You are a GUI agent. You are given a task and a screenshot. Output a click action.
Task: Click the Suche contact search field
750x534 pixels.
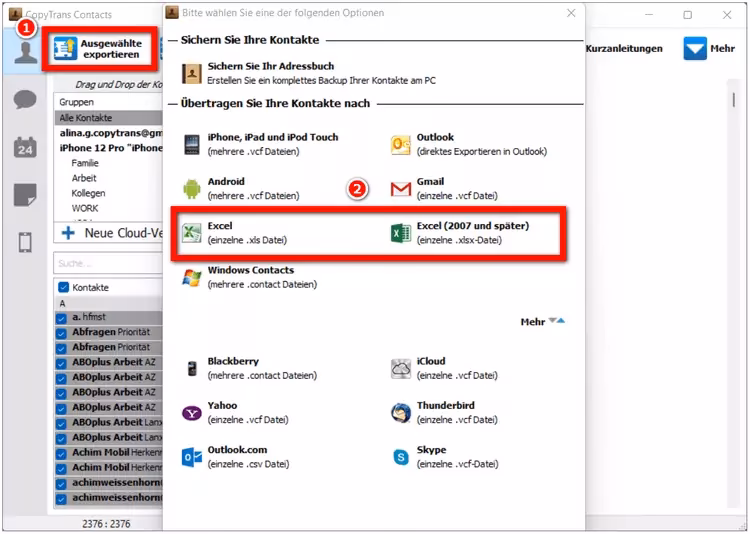pos(105,264)
